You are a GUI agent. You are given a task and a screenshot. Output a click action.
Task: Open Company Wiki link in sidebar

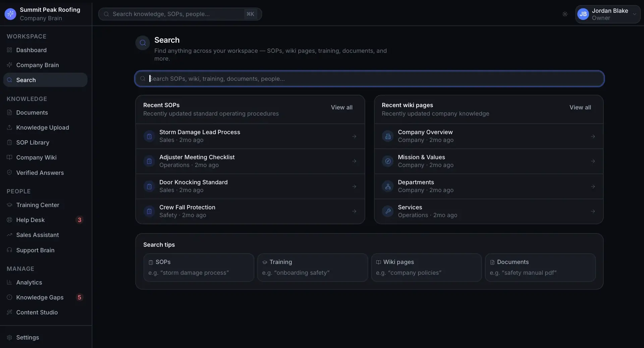coord(45,157)
